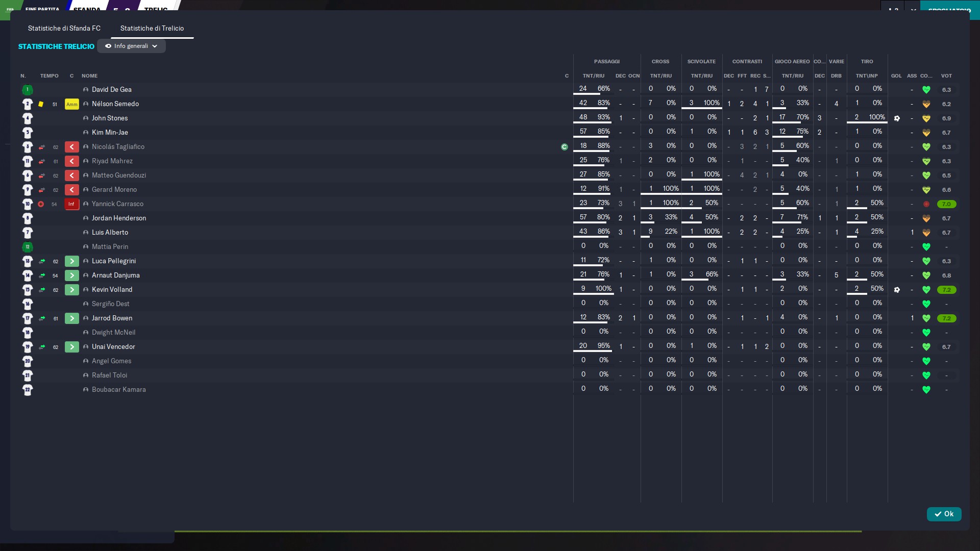Open Jordan Henderson's player link

[119, 218]
